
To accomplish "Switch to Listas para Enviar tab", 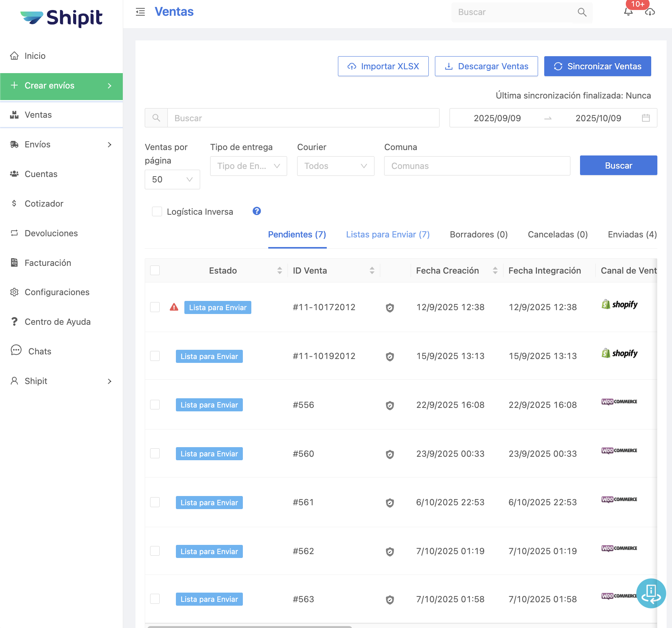I will (x=388, y=234).
